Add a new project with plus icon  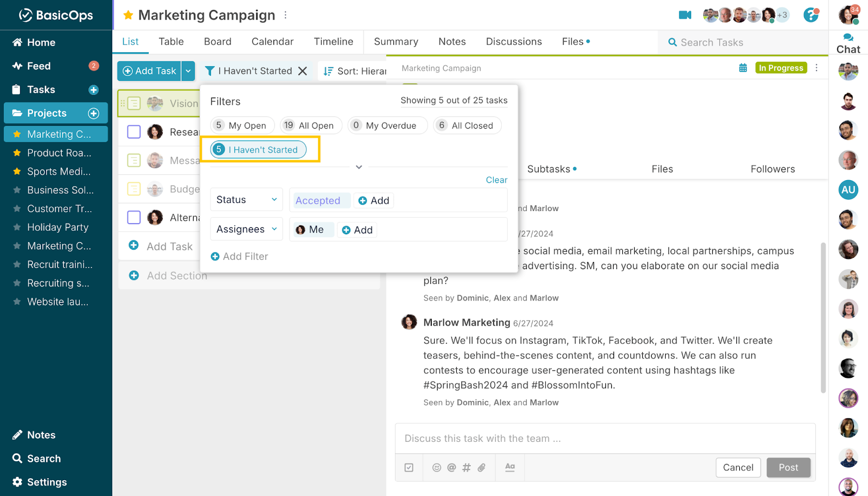tap(94, 113)
